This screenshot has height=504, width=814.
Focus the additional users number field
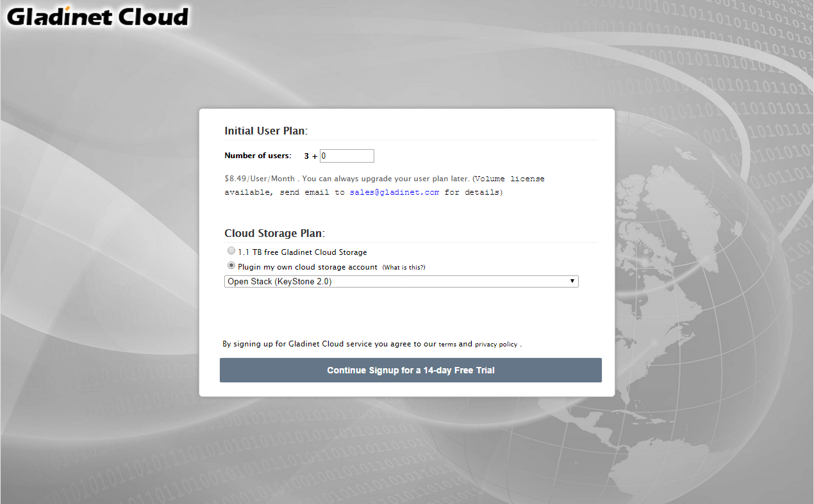click(347, 156)
